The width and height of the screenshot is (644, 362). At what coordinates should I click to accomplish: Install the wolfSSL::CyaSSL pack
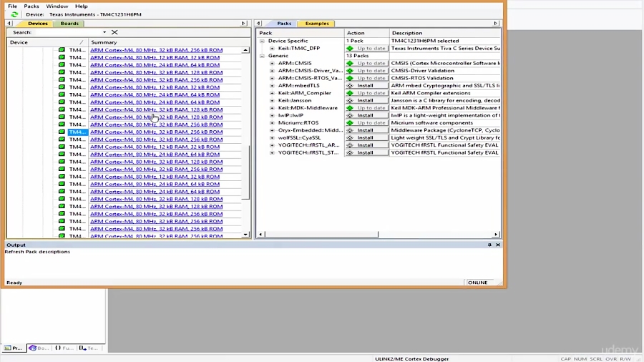tap(366, 138)
